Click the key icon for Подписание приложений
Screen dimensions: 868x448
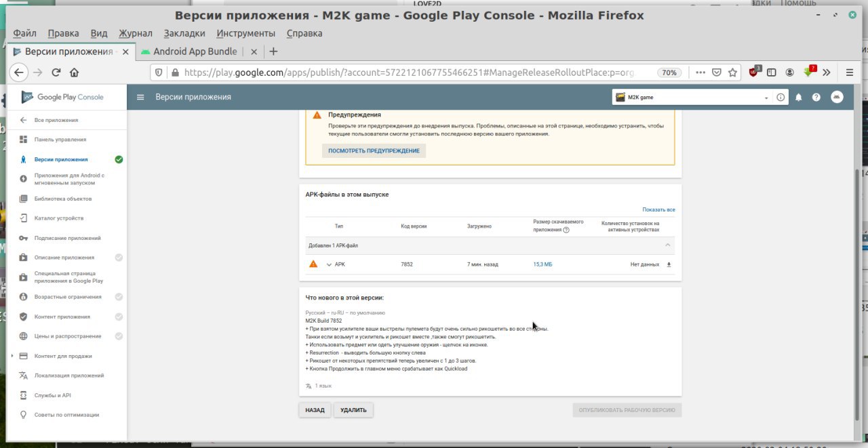23,238
